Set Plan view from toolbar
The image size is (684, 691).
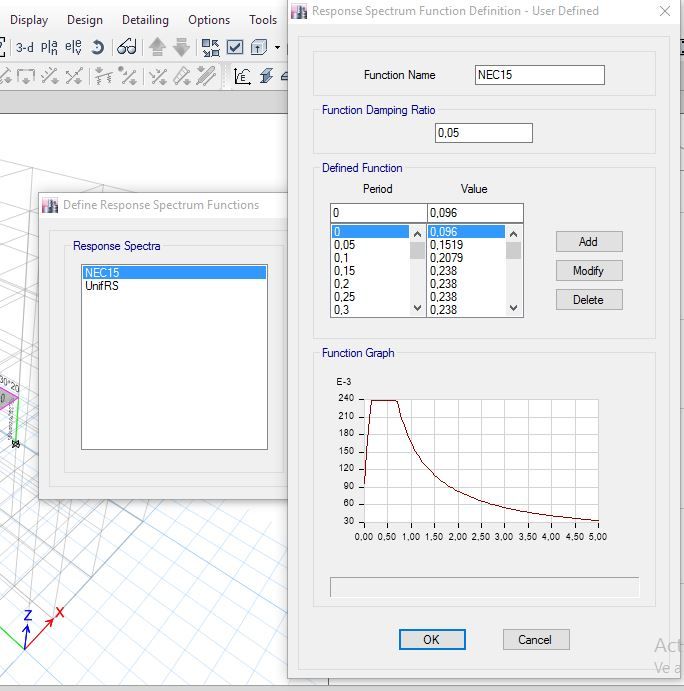click(x=50, y=47)
